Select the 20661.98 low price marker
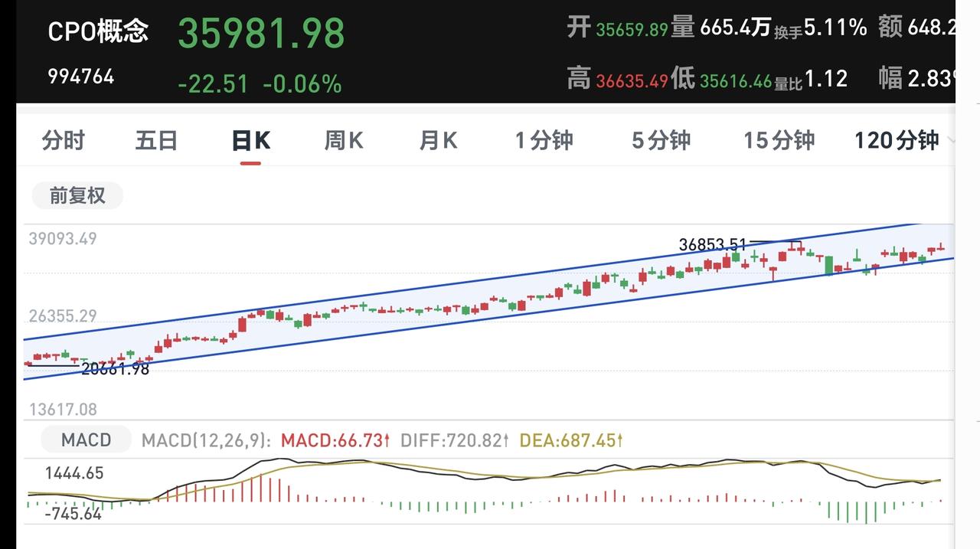The image size is (980, 549). [x=116, y=369]
